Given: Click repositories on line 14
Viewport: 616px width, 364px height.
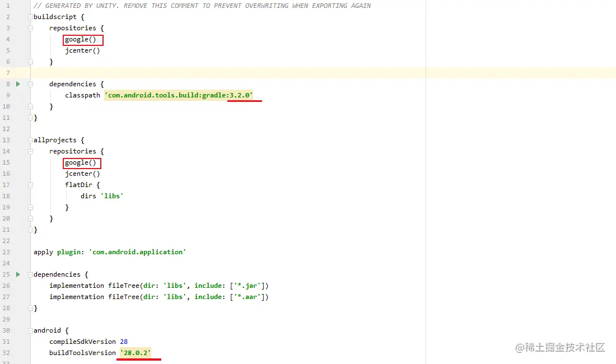Looking at the screenshot, I should 73,151.
